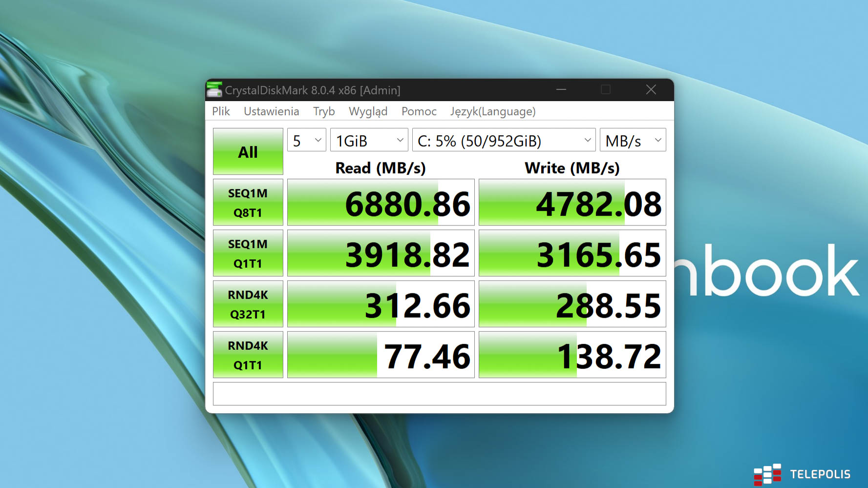Change the MB/s unit dropdown
The width and height of the screenshot is (868, 488).
click(x=633, y=141)
